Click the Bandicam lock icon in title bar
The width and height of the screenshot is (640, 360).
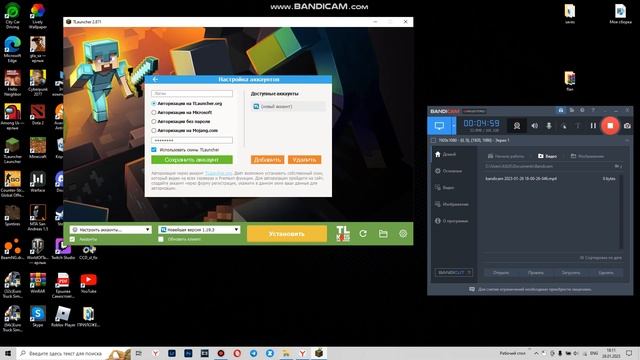(x=561, y=111)
